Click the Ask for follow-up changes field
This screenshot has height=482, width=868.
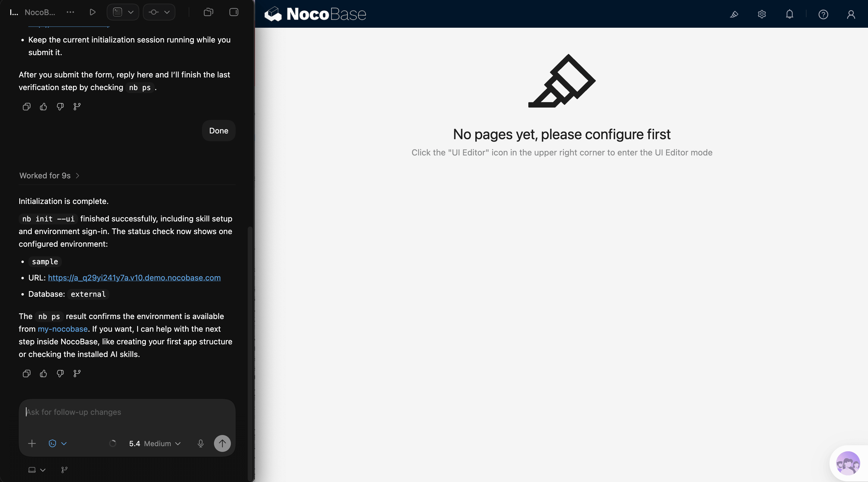click(127, 412)
